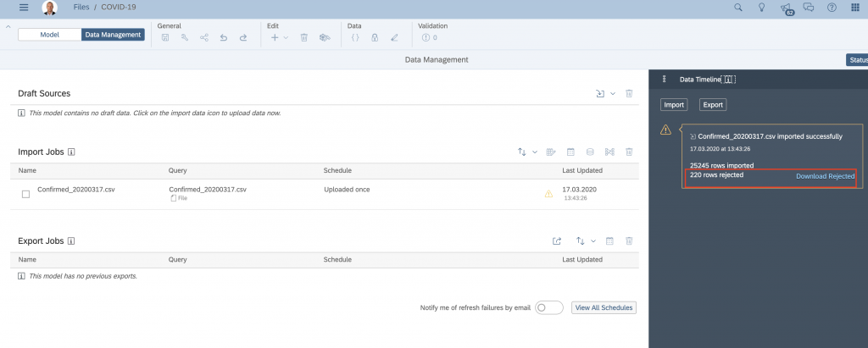This screenshot has height=348, width=868.
Task: Click the Delete trash icon under Edit
Action: point(304,37)
